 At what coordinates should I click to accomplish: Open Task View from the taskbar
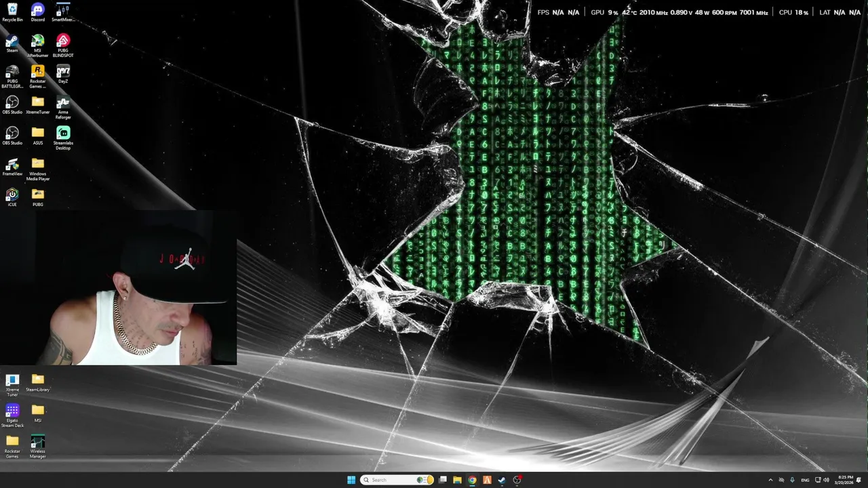point(443,480)
